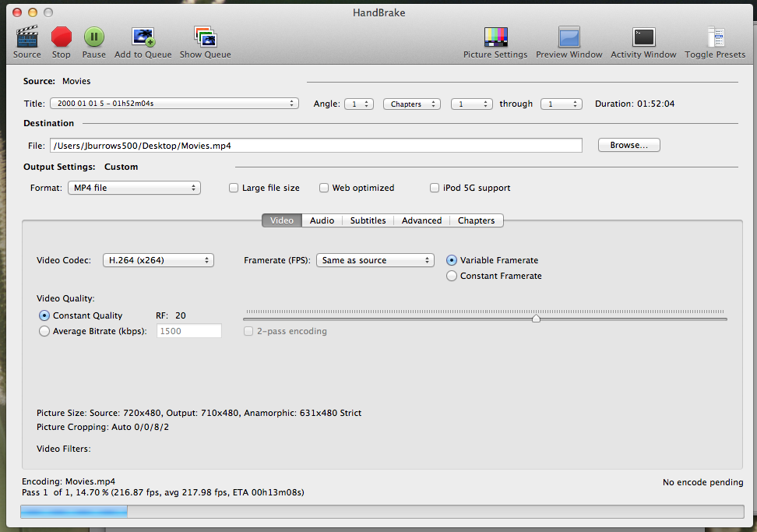The width and height of the screenshot is (757, 532).
Task: Click the RF quality slider handle
Action: click(x=536, y=319)
